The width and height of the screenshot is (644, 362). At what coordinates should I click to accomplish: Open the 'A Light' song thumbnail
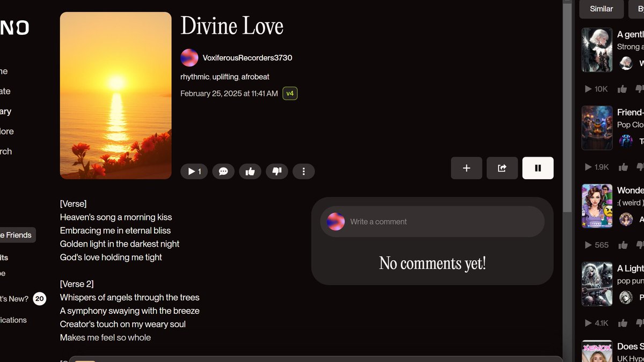tap(597, 284)
